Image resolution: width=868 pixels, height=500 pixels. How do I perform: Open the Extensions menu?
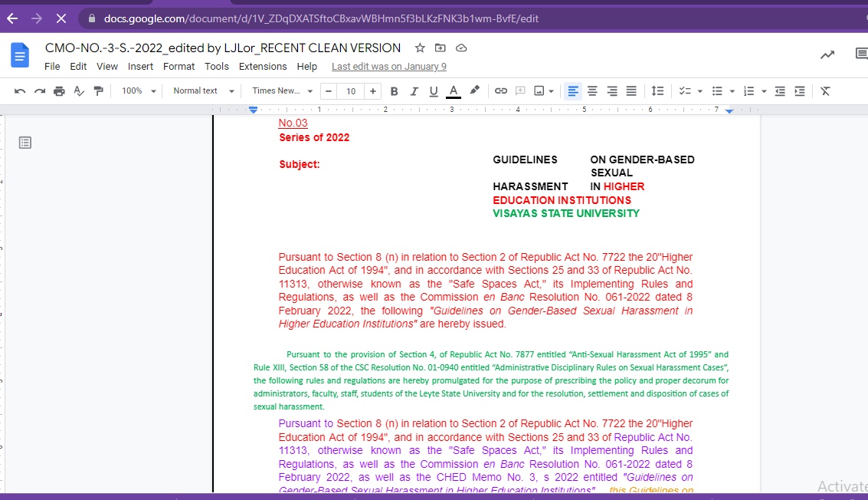pyautogui.click(x=263, y=67)
